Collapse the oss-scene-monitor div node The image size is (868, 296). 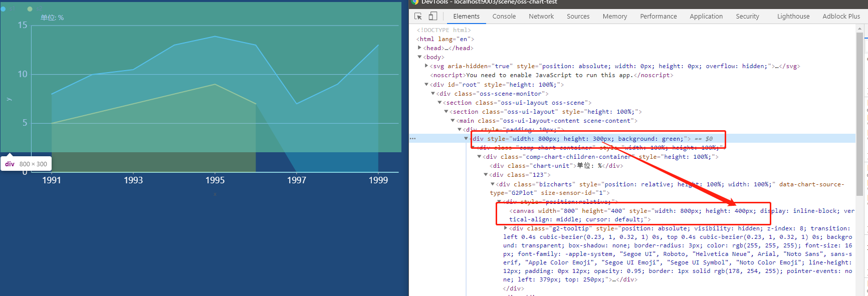coord(433,94)
